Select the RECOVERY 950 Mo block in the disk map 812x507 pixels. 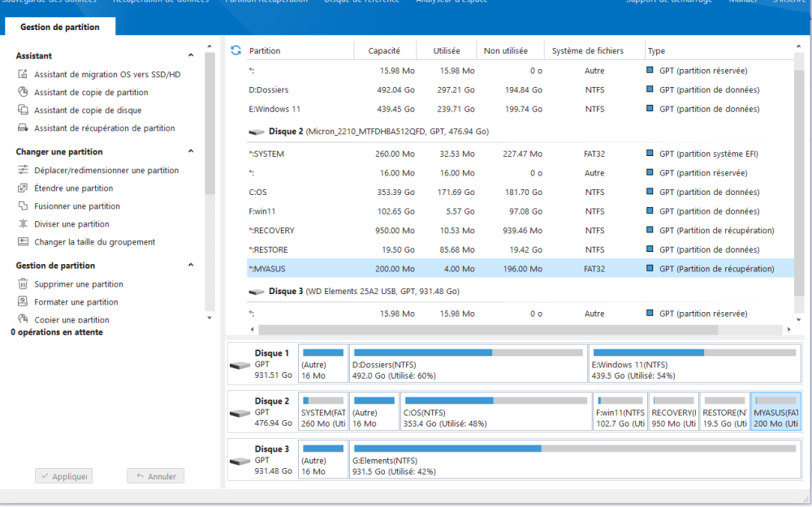674,412
